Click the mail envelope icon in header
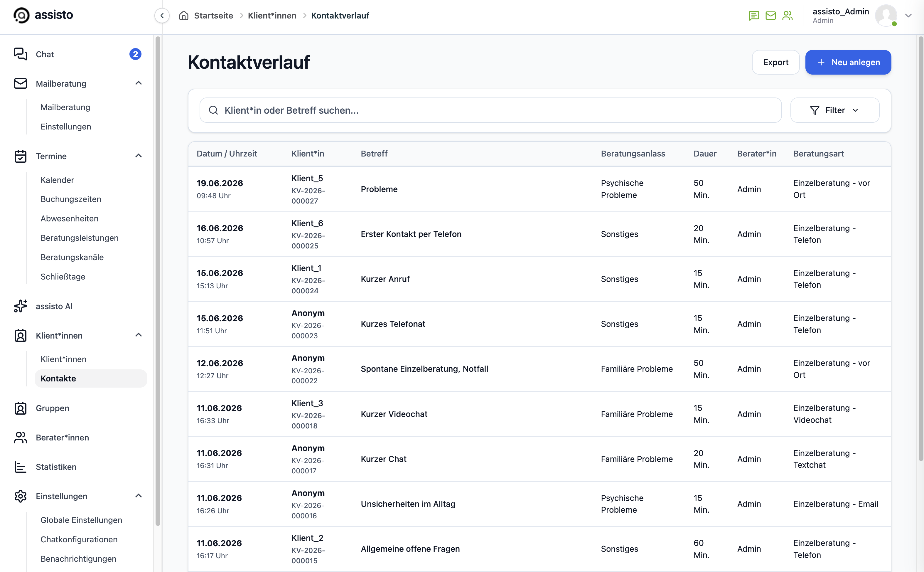Image resolution: width=924 pixels, height=572 pixels. 770,16
